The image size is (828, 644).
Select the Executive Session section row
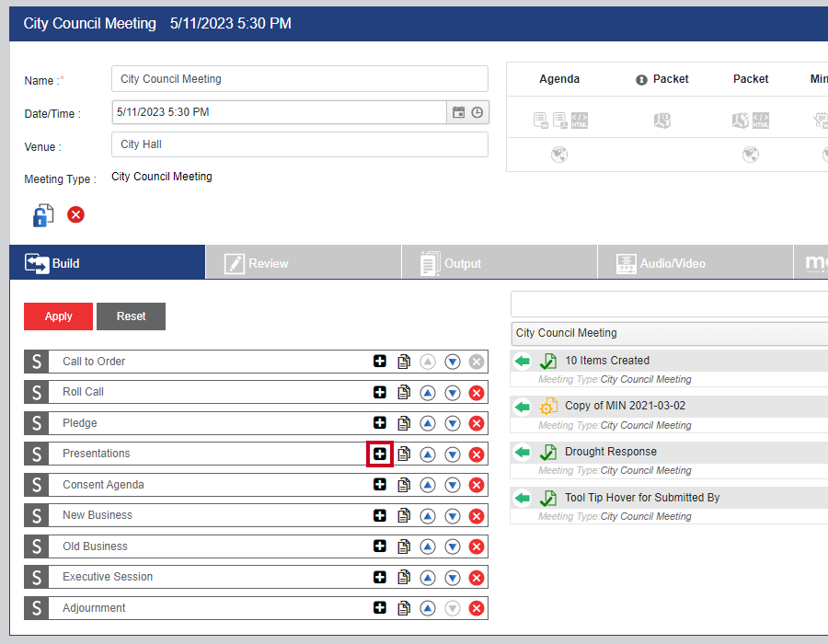click(x=256, y=577)
